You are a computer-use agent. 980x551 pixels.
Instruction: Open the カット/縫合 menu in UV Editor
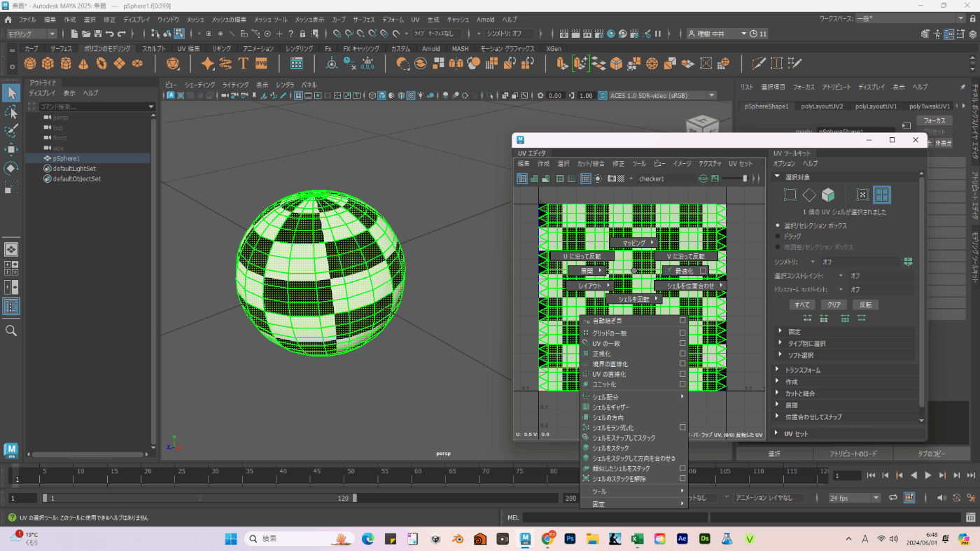(591, 164)
